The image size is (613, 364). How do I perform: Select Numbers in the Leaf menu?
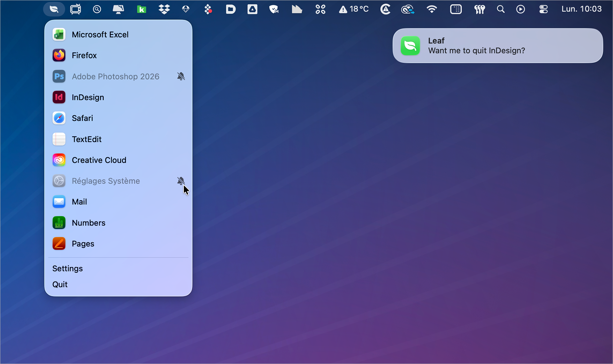tap(118, 223)
